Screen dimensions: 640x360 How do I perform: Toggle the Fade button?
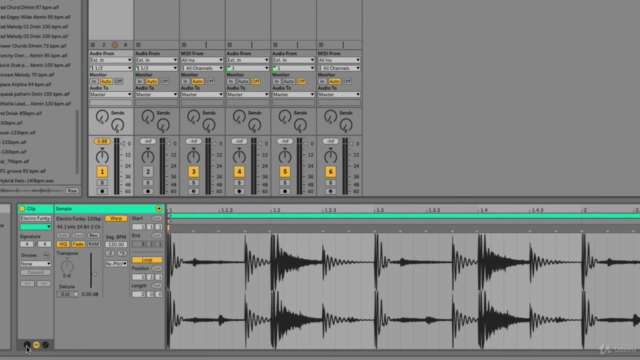pyautogui.click(x=78, y=244)
